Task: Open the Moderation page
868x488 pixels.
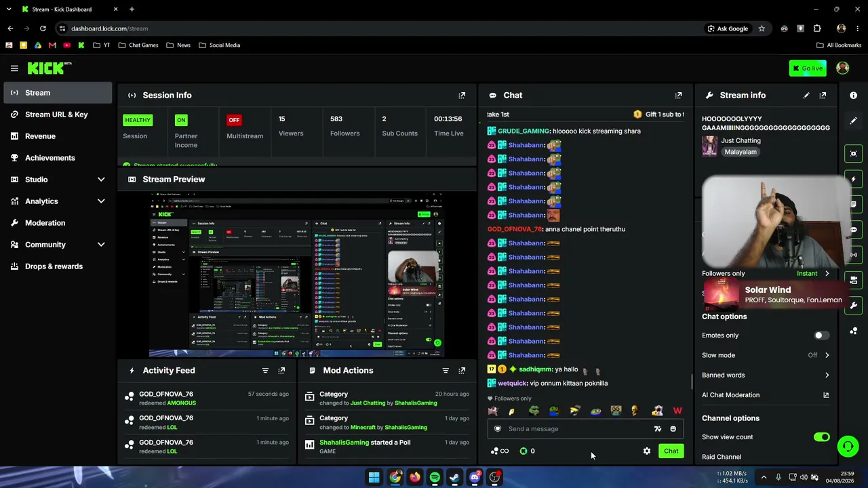Action: pyautogui.click(x=58, y=223)
